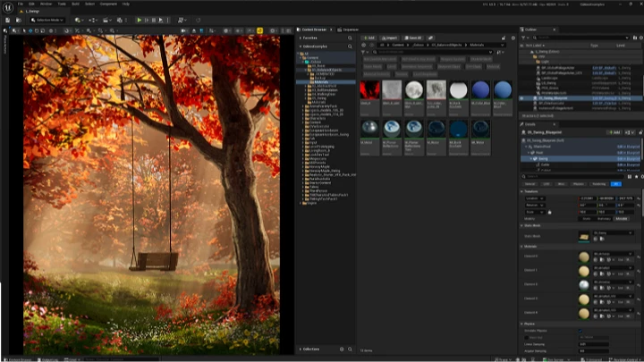Click the red material thumbnail in Content Browser
Viewport: 644px width, 362px height.
[x=369, y=90]
